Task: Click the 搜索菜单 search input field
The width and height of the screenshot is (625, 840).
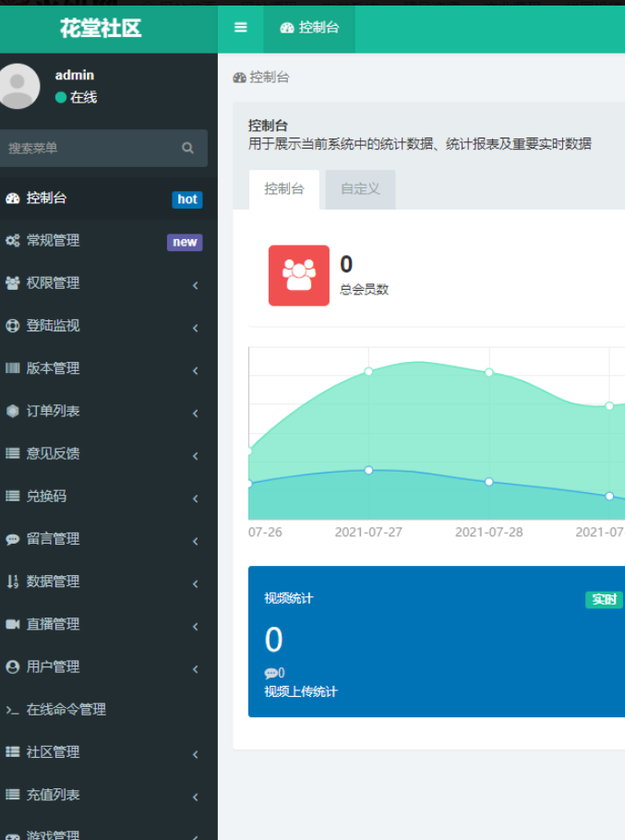Action: (x=88, y=148)
